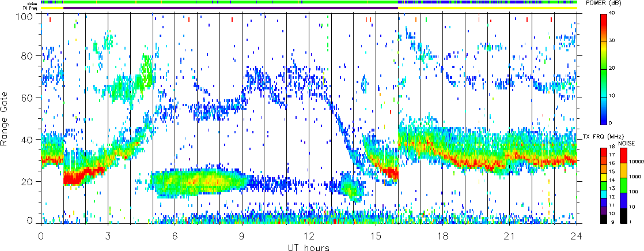This screenshot has width=644, height=251.
Task: Click the "6" tick on the UT hours axis
Action: pyautogui.click(x=175, y=236)
